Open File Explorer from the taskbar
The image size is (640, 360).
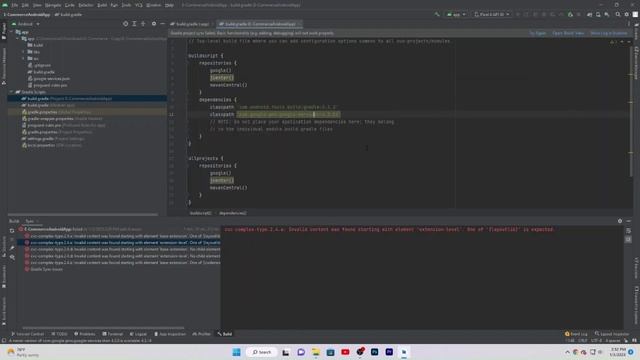click(x=316, y=352)
